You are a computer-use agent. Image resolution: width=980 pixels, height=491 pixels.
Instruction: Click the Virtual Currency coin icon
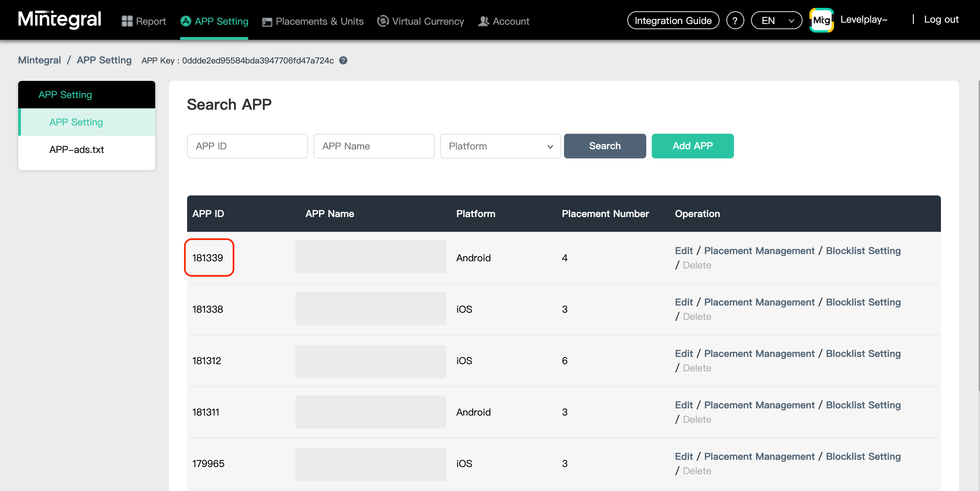click(x=383, y=21)
